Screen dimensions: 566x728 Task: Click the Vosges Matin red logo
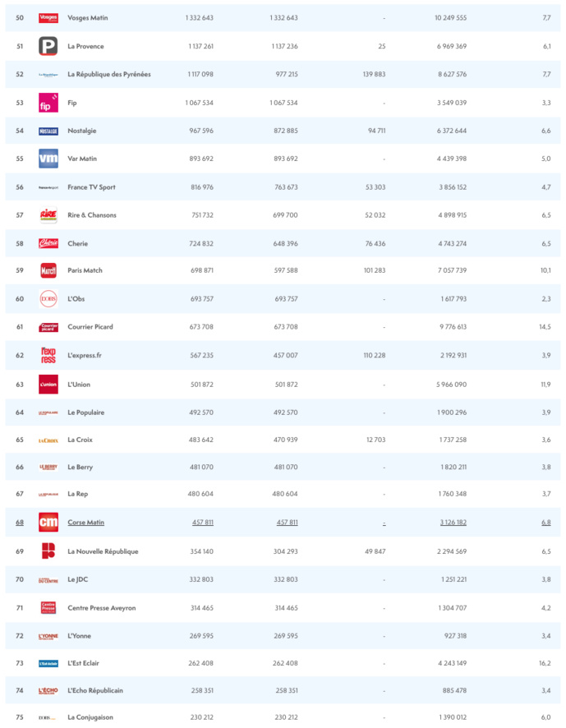tap(48, 18)
